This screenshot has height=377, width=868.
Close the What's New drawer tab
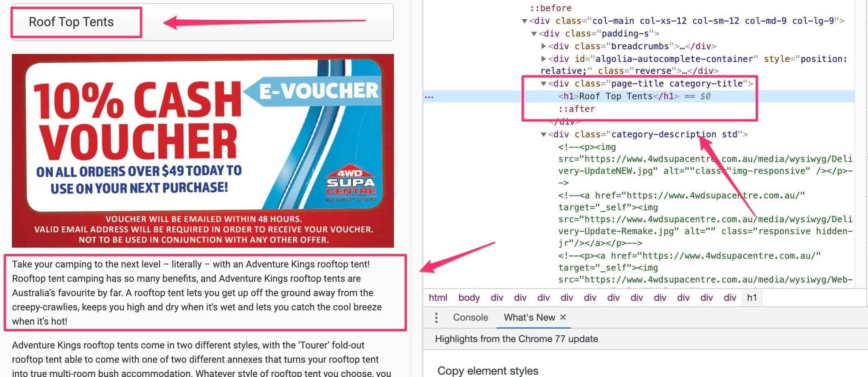click(x=563, y=317)
